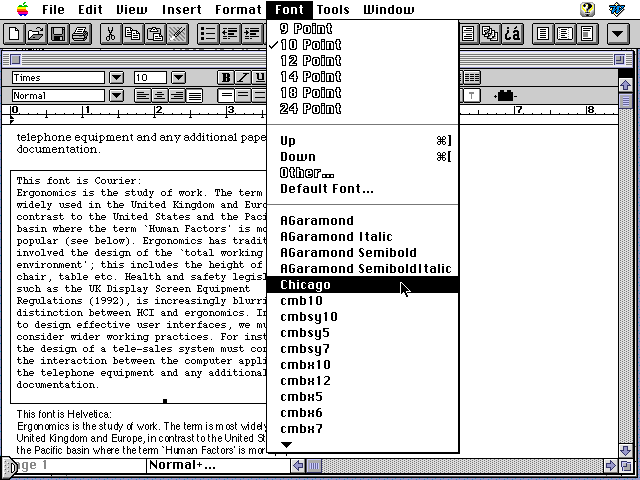
Task: Open the View menu
Action: (x=132, y=9)
